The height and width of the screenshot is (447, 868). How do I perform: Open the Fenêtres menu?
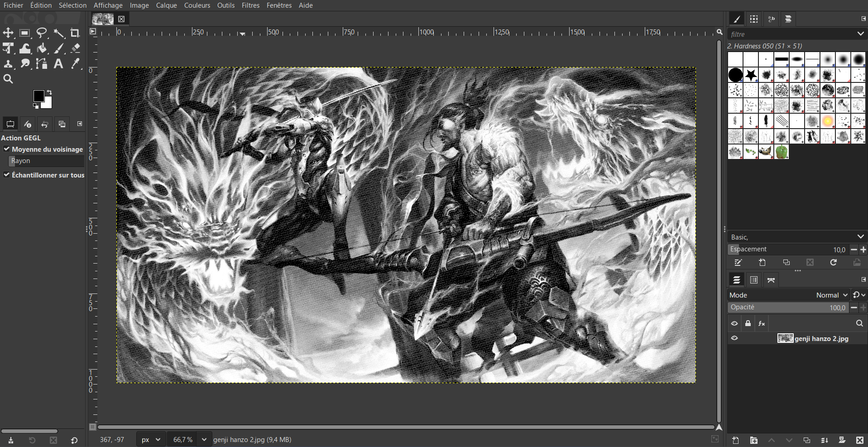coord(279,5)
